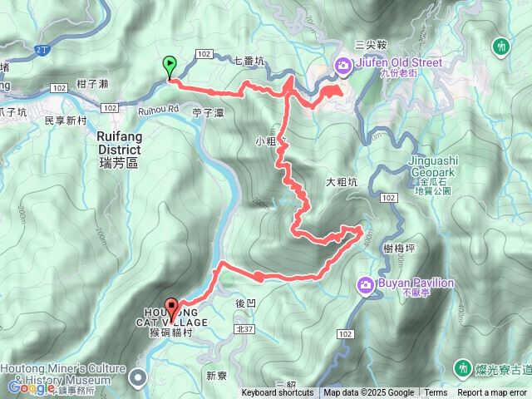Open the Houtong Miner's Museum gray pin

tap(138, 378)
